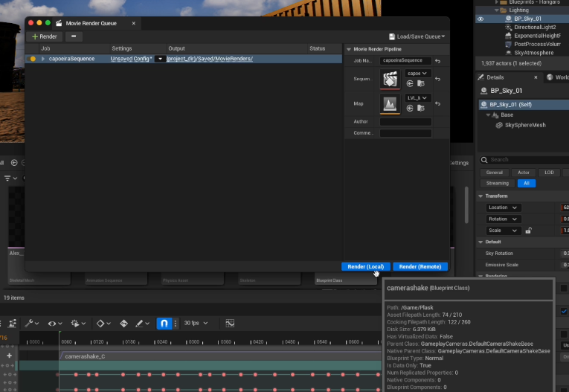Open the Map asset dropdown

pyautogui.click(x=417, y=98)
